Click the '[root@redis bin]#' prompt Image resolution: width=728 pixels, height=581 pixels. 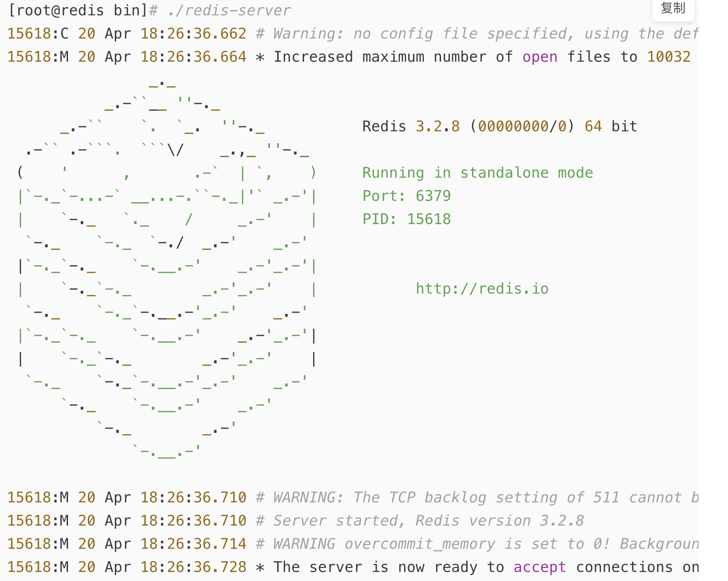click(83, 10)
